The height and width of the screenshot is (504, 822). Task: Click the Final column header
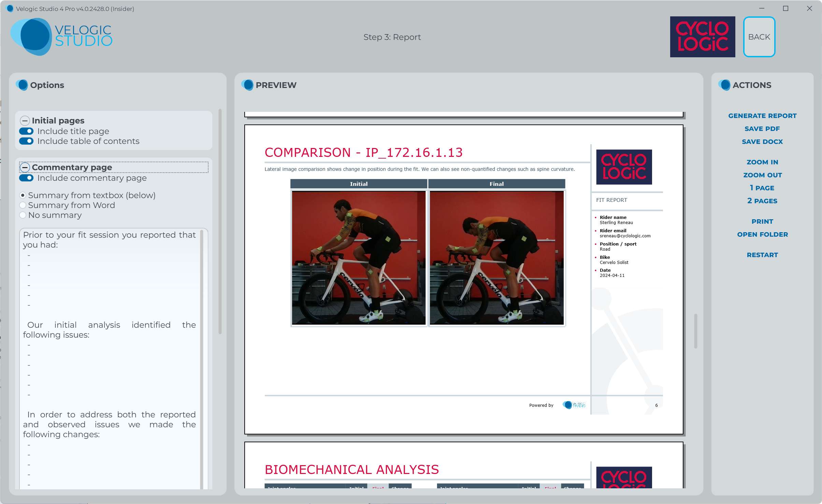[x=496, y=184]
